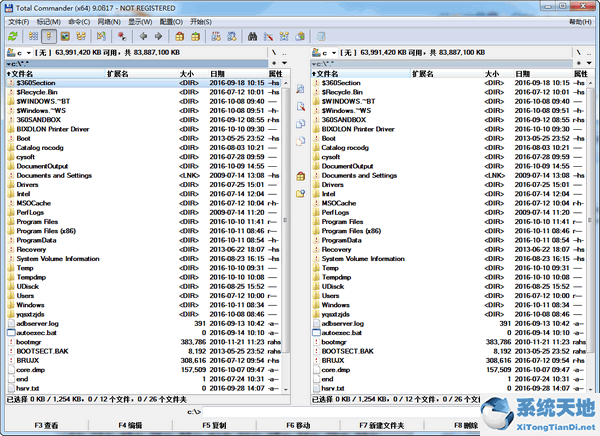Screen dimensions: 600x436
Task: Click the Edit file icon in the middle bar
Action: tap(300, 106)
